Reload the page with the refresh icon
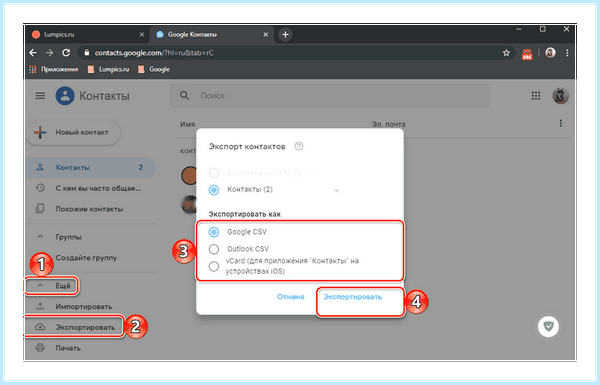Viewport: 600px width, 385px height. coord(66,53)
